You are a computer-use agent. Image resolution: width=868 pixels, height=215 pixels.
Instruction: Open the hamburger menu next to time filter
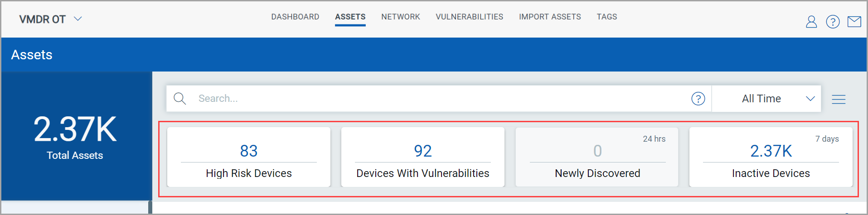tap(839, 99)
